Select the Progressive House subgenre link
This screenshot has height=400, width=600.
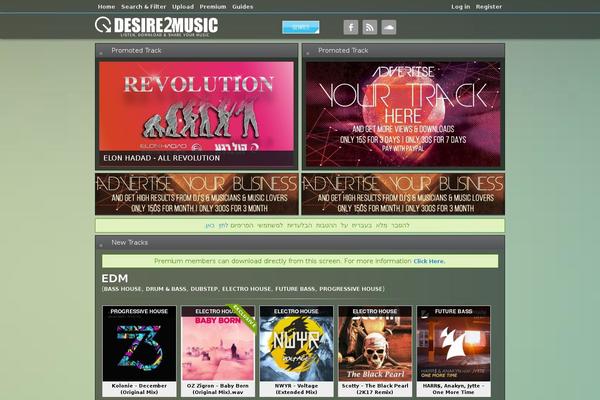pyautogui.click(x=351, y=289)
